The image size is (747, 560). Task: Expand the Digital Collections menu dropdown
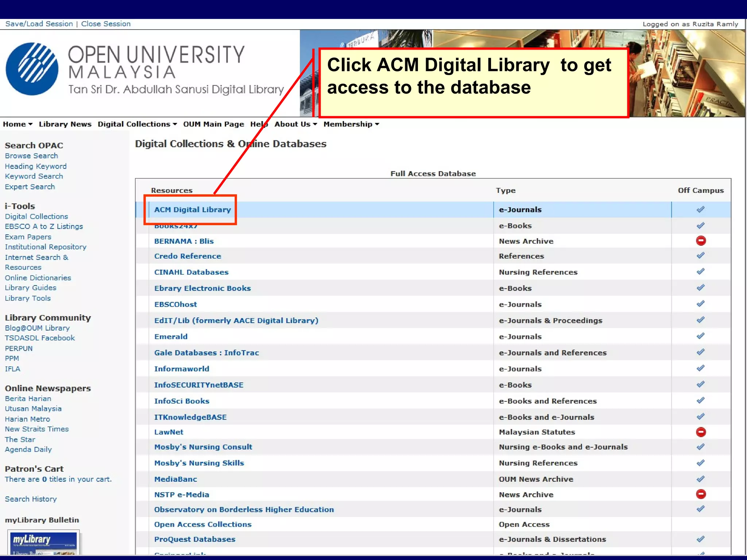pyautogui.click(x=137, y=124)
